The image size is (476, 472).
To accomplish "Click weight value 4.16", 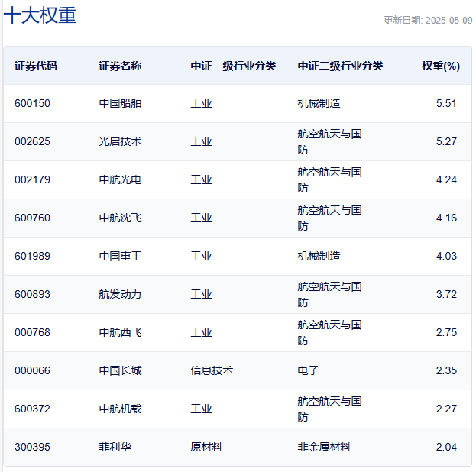I will (446, 218).
